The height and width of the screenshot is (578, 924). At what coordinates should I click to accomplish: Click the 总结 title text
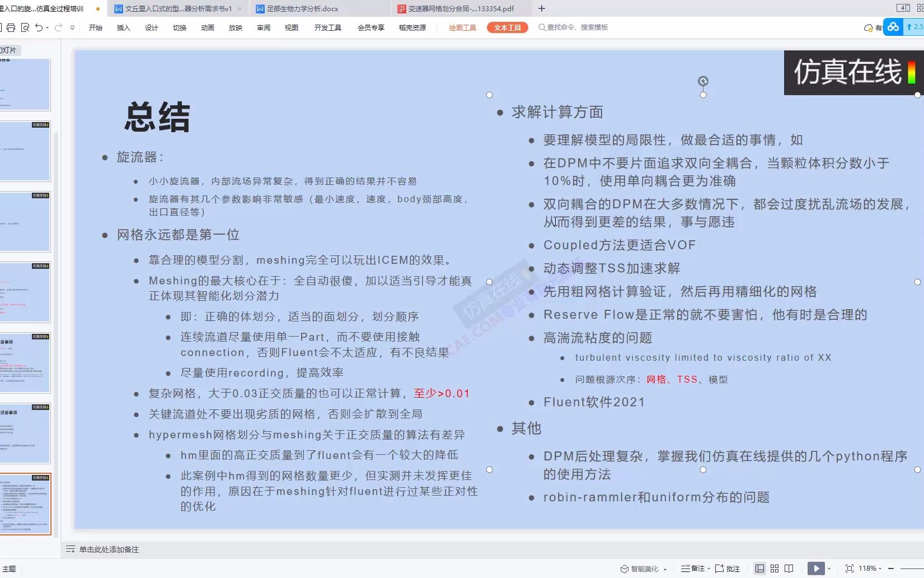click(157, 117)
